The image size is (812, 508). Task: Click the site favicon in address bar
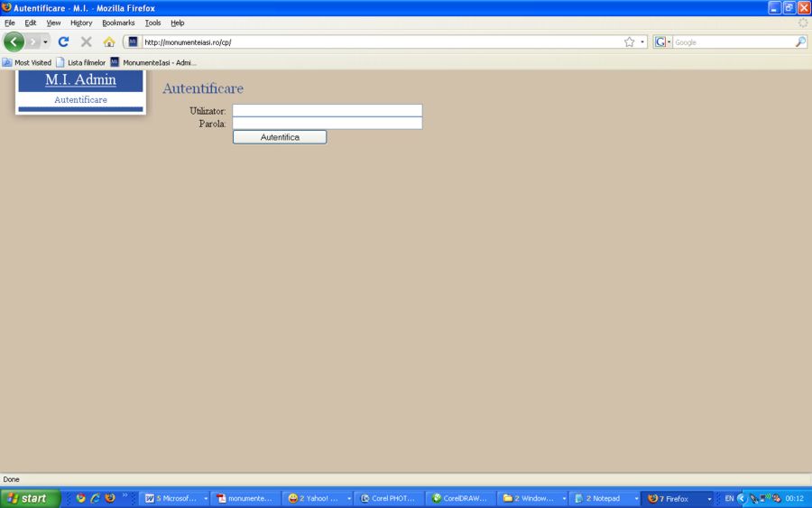pyautogui.click(x=133, y=42)
